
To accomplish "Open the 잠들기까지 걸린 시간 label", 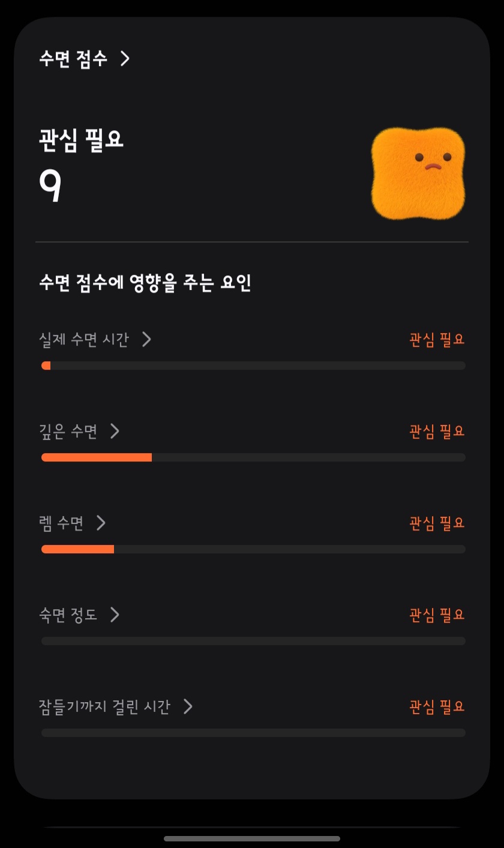I will pos(104,706).
